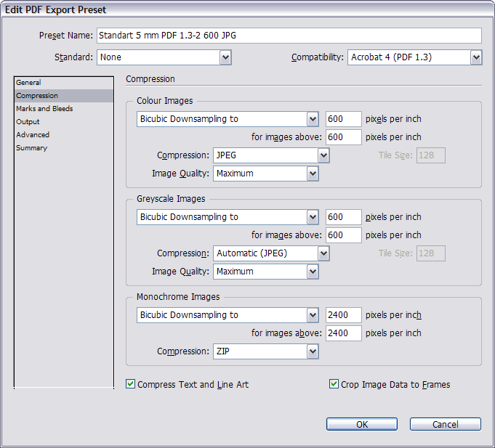Click the Edit PDF Export Preset title bar
The width and height of the screenshot is (495, 448).
[x=247, y=9]
